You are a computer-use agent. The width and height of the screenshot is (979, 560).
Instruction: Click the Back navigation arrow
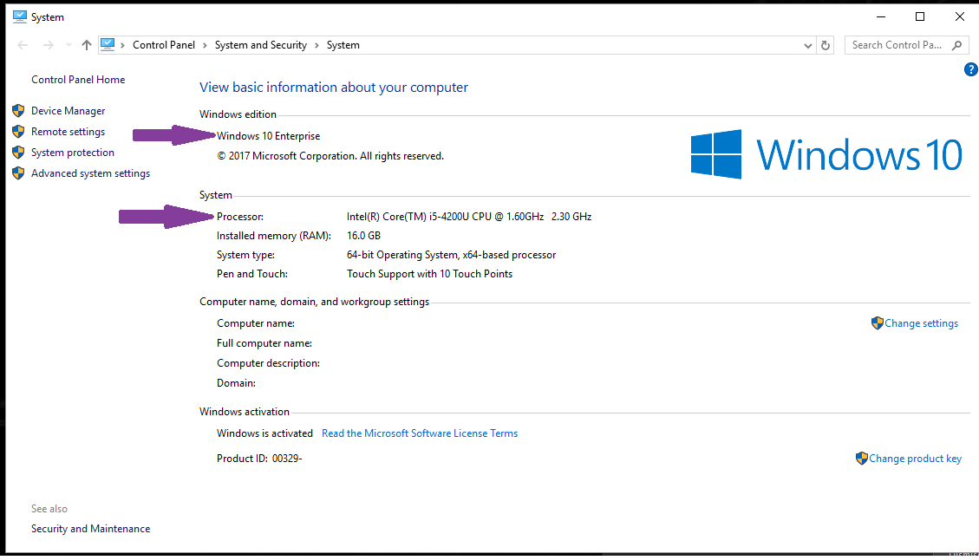pyautogui.click(x=23, y=45)
